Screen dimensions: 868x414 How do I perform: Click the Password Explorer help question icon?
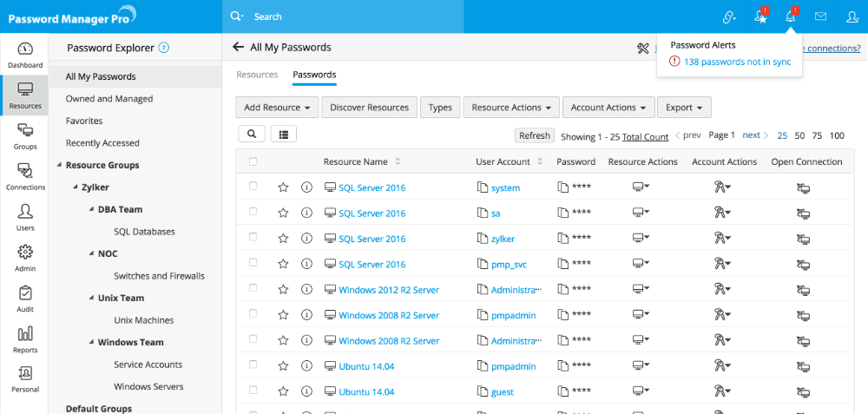[163, 48]
